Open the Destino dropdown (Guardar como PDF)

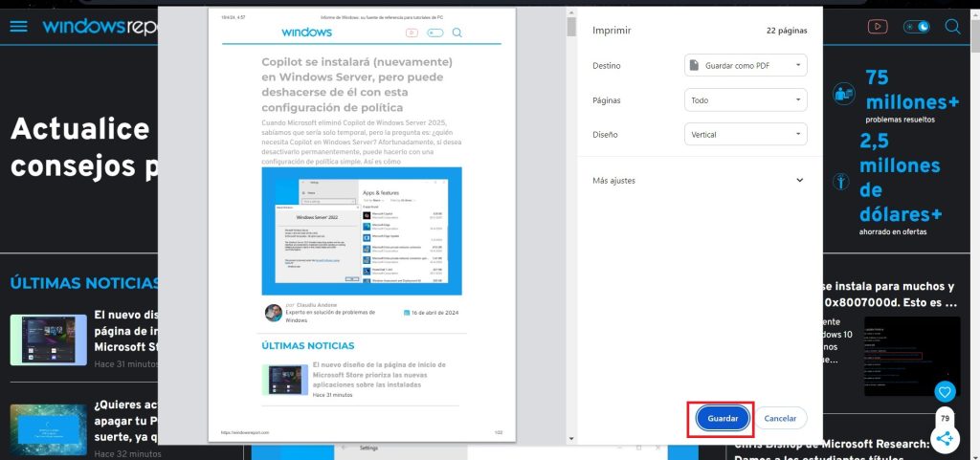pos(746,66)
